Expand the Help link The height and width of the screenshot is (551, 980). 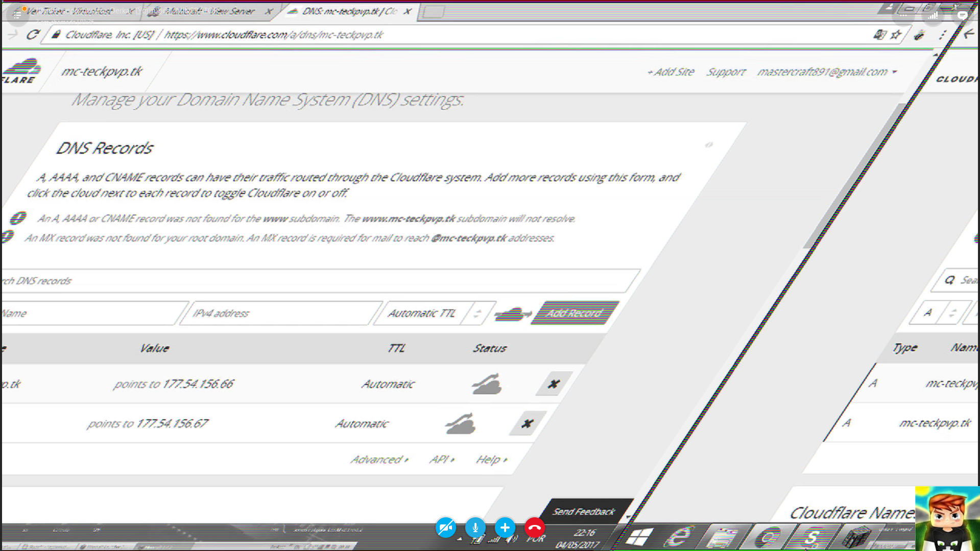(491, 460)
